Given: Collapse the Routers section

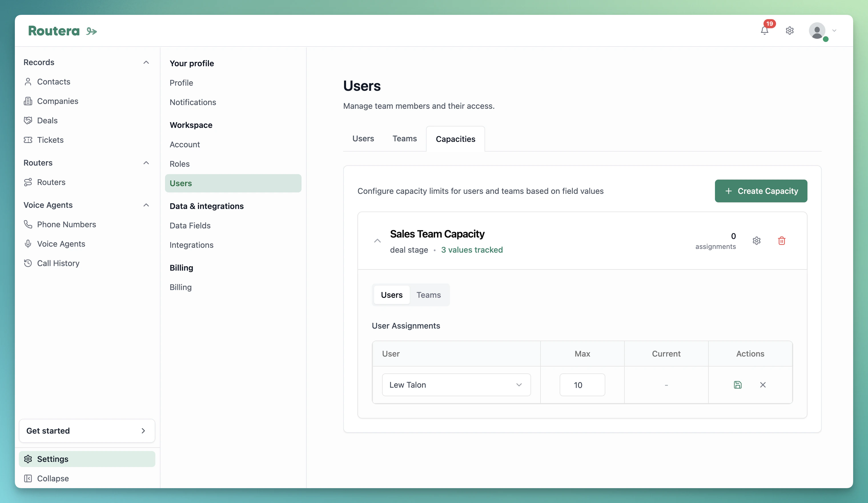Looking at the screenshot, I should (x=146, y=163).
